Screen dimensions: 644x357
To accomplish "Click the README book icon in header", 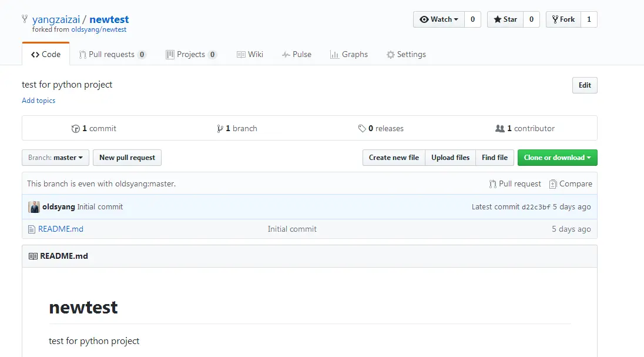I will 33,256.
